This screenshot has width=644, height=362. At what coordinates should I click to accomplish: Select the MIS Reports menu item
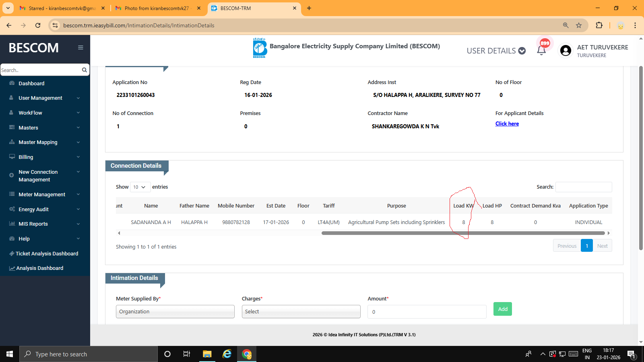(33, 224)
